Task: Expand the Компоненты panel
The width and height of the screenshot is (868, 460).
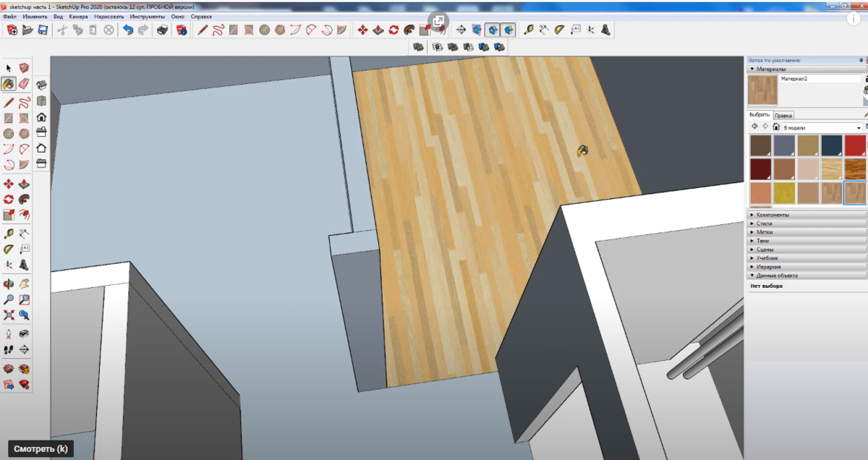Action: [807, 215]
